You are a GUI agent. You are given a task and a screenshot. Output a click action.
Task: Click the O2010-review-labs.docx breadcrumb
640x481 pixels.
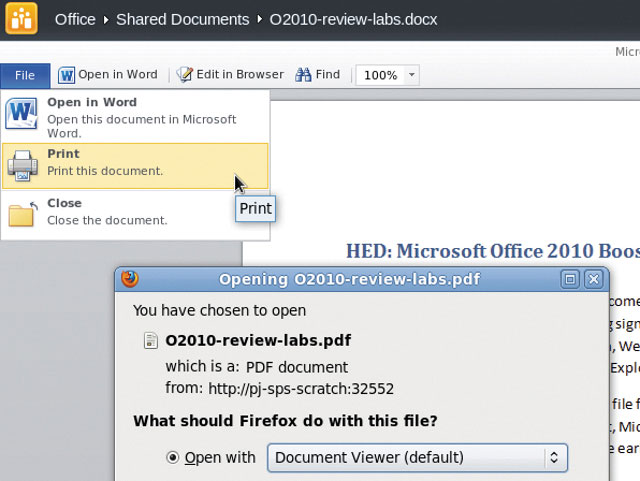[353, 19]
